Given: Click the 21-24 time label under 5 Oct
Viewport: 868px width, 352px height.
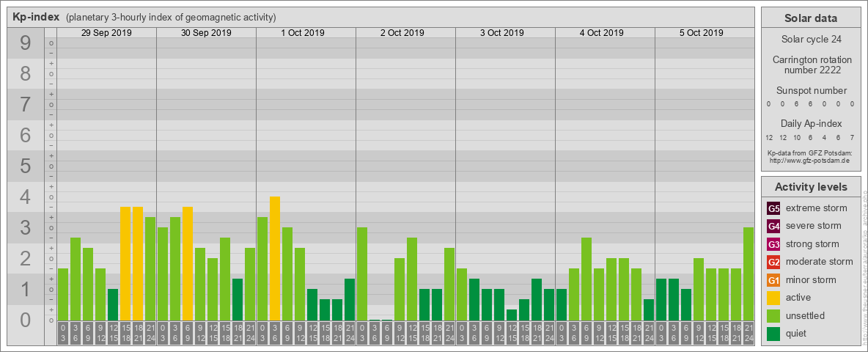Looking at the screenshot, I should (748, 334).
